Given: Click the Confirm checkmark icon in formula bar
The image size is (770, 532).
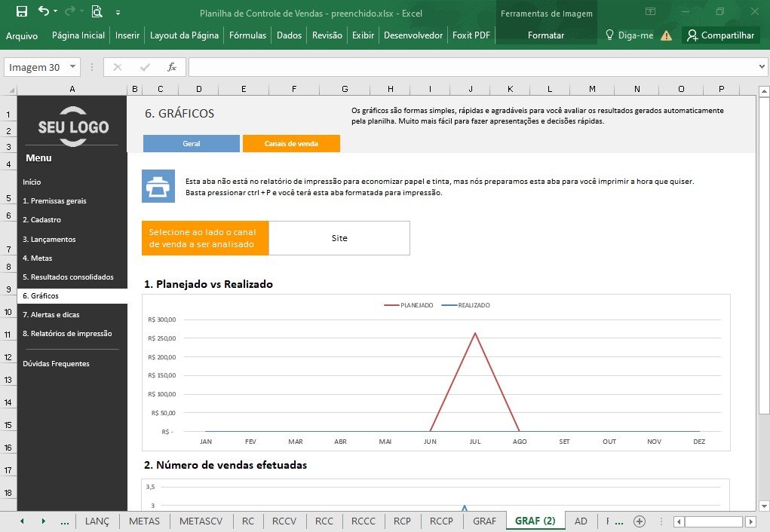Looking at the screenshot, I should pyautogui.click(x=144, y=67).
